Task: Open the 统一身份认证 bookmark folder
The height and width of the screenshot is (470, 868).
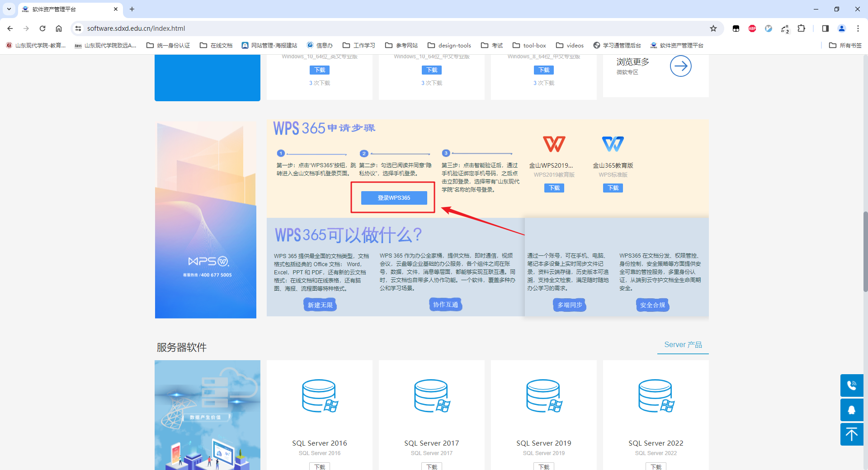Action: coord(168,45)
